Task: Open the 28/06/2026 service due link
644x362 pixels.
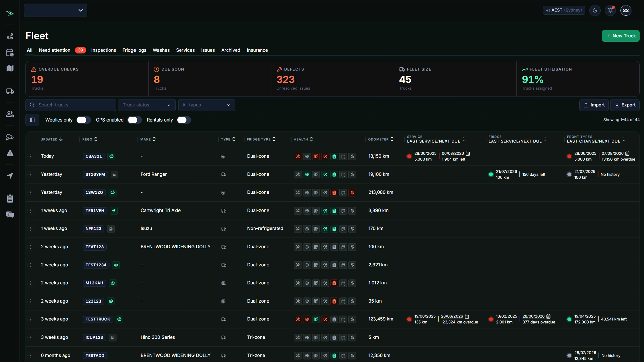Action: tap(452, 316)
